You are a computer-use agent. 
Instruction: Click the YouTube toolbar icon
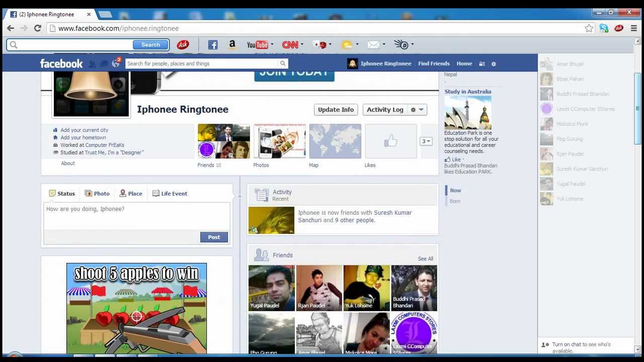point(257,45)
